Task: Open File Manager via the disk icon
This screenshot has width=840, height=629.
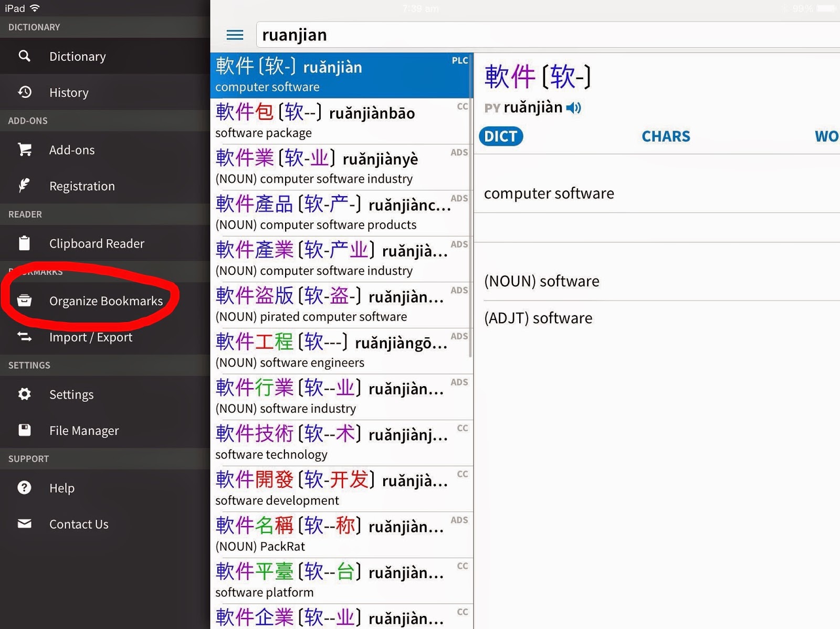Action: point(84,430)
